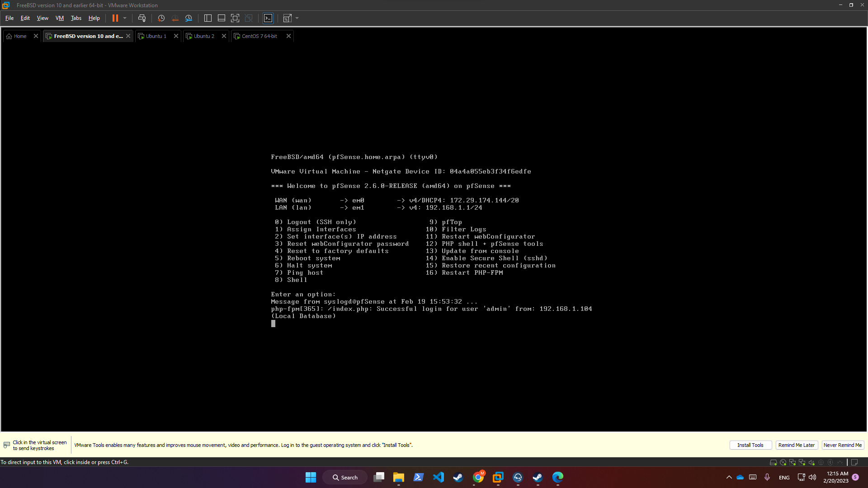Take a snapshot of this VM
This screenshot has width=868, height=488.
click(x=161, y=18)
